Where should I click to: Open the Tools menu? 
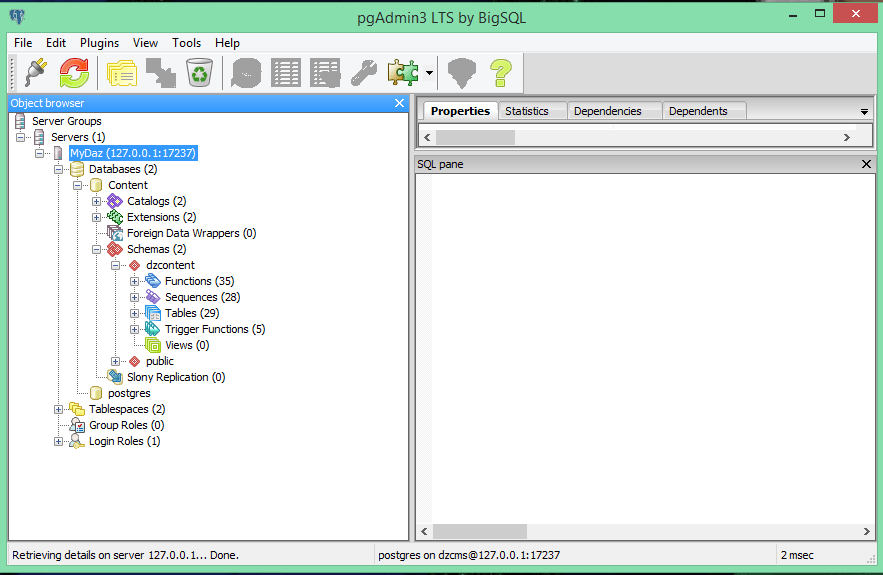[x=186, y=43]
